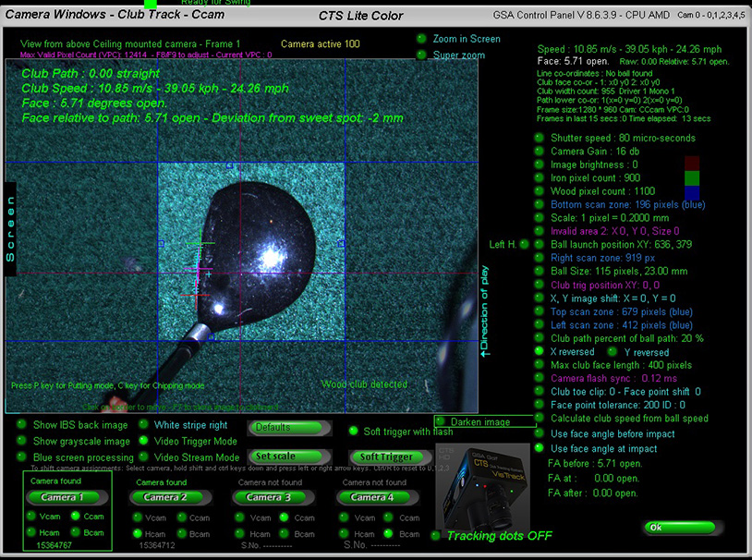Fire the Soft Trigger button
Screen dimensions: 752x560
pyautogui.click(x=390, y=457)
